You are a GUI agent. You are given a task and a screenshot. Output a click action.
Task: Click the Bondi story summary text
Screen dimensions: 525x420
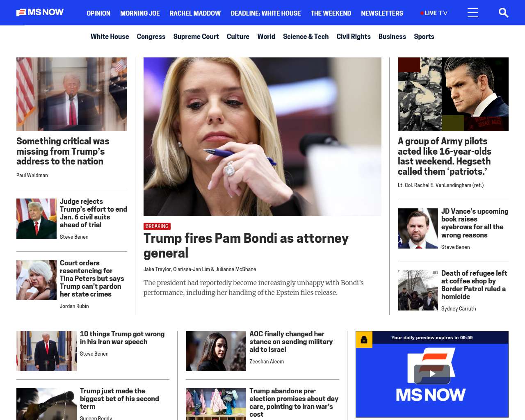[253, 288]
